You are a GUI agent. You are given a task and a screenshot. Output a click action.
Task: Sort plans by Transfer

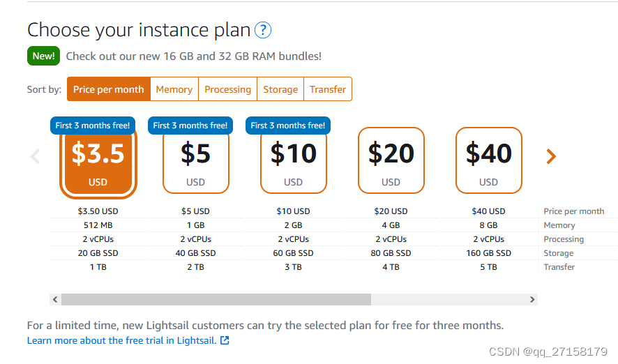tap(328, 89)
